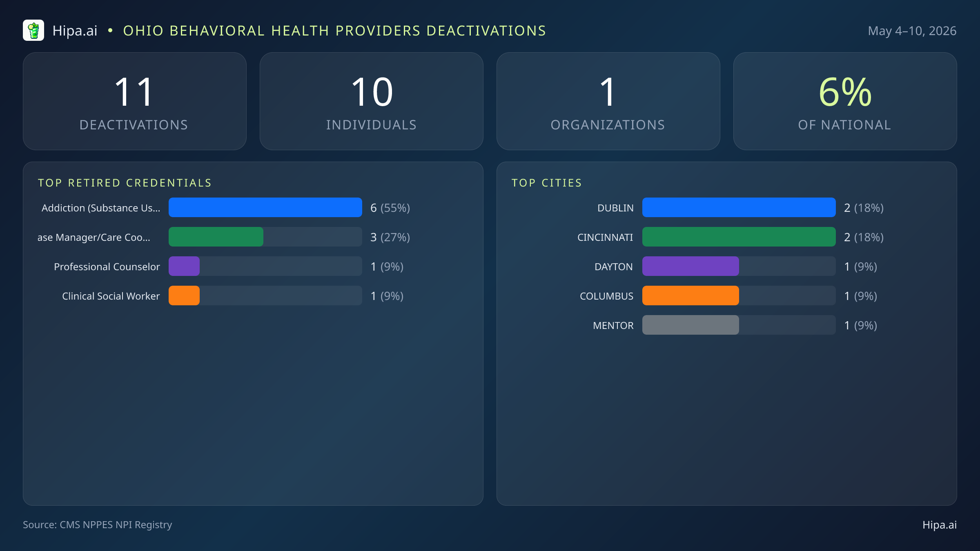Image resolution: width=980 pixels, height=551 pixels.
Task: Click the blue Dublin bar
Action: click(739, 207)
